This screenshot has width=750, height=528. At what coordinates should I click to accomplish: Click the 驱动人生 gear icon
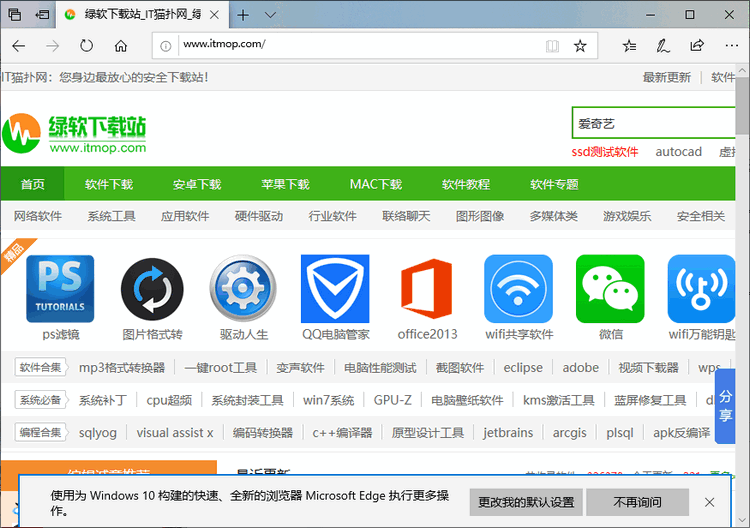pos(243,288)
